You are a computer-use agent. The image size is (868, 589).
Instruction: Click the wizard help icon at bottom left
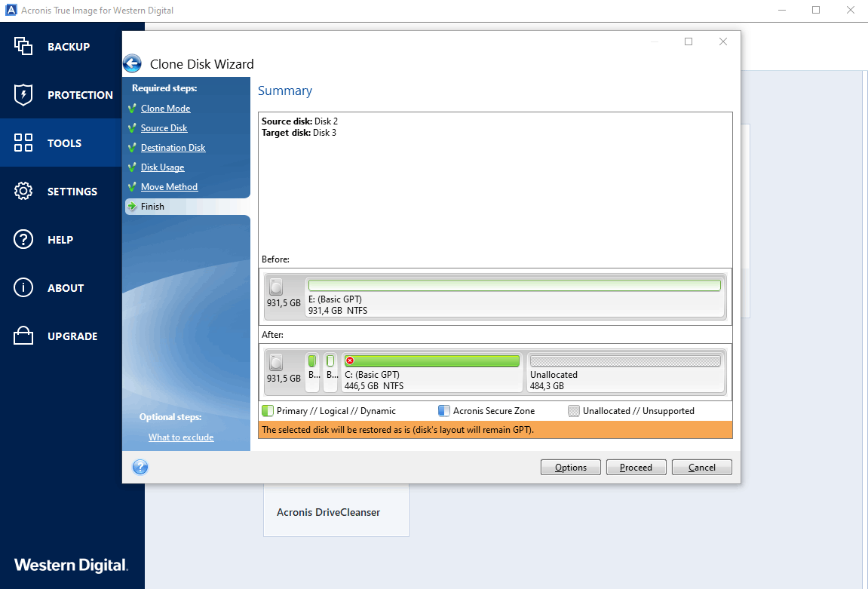click(140, 468)
